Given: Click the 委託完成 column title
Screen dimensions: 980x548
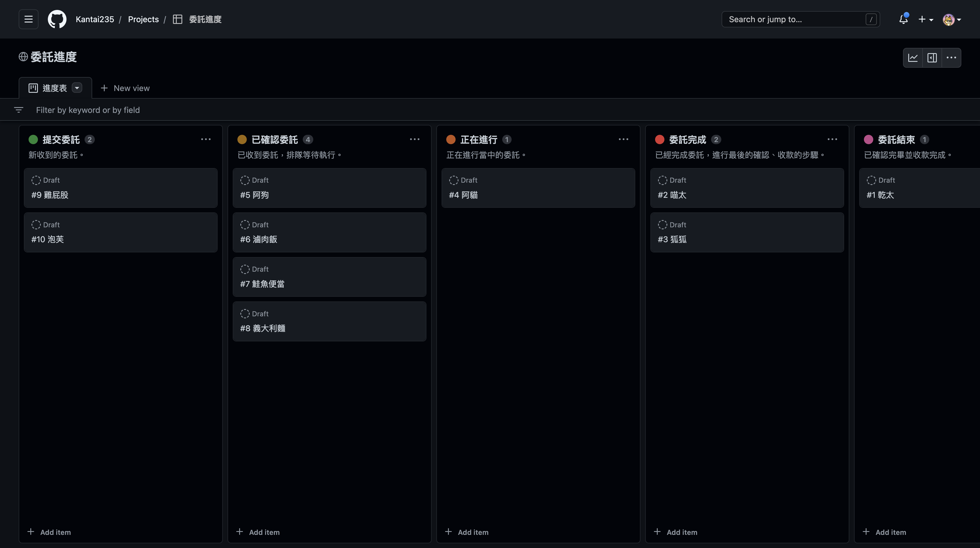Looking at the screenshot, I should 688,140.
